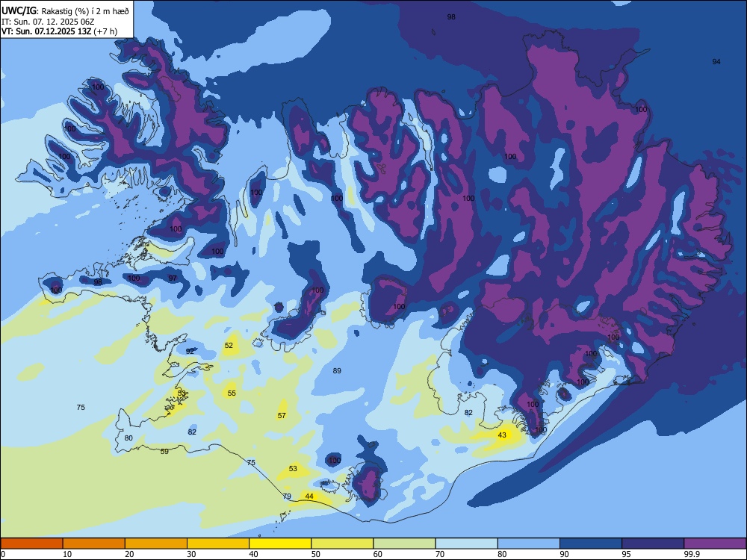747x560 pixels.
Task: Click the dark orange 0–10 legend swatch
Action: [32, 544]
